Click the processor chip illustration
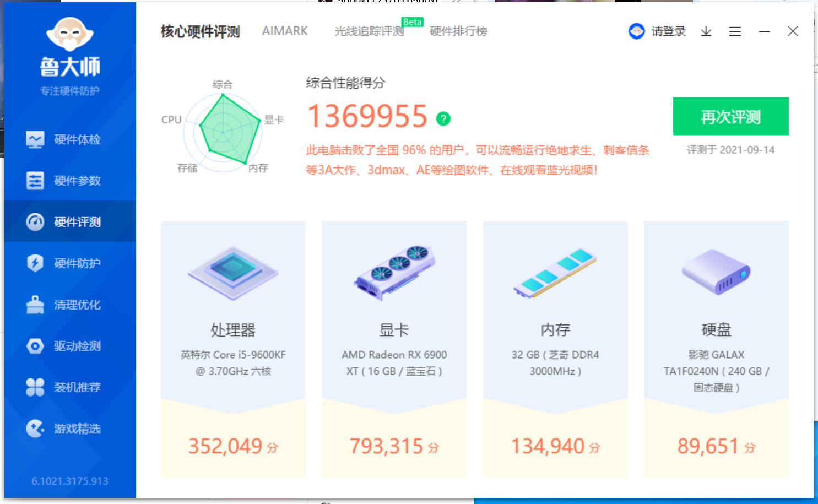 [233, 273]
